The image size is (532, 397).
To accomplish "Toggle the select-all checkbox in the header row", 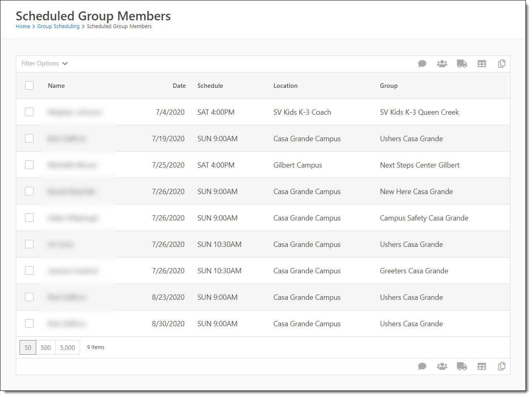I will pyautogui.click(x=29, y=85).
